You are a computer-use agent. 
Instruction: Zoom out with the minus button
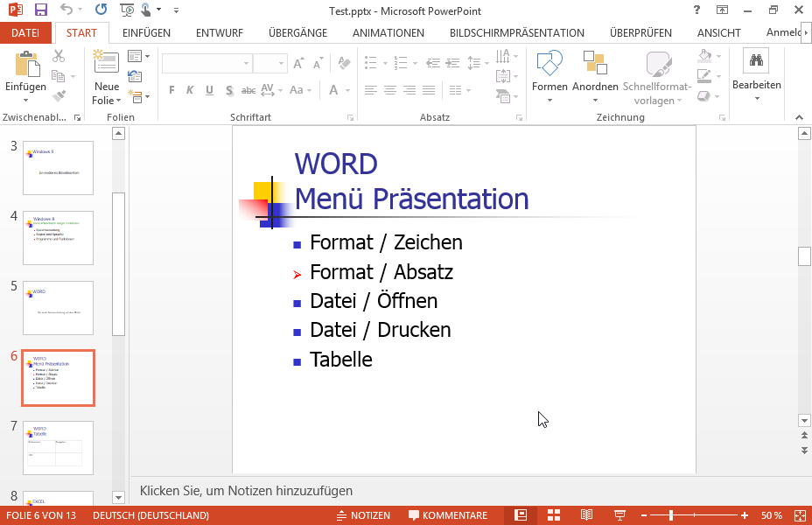(644, 515)
